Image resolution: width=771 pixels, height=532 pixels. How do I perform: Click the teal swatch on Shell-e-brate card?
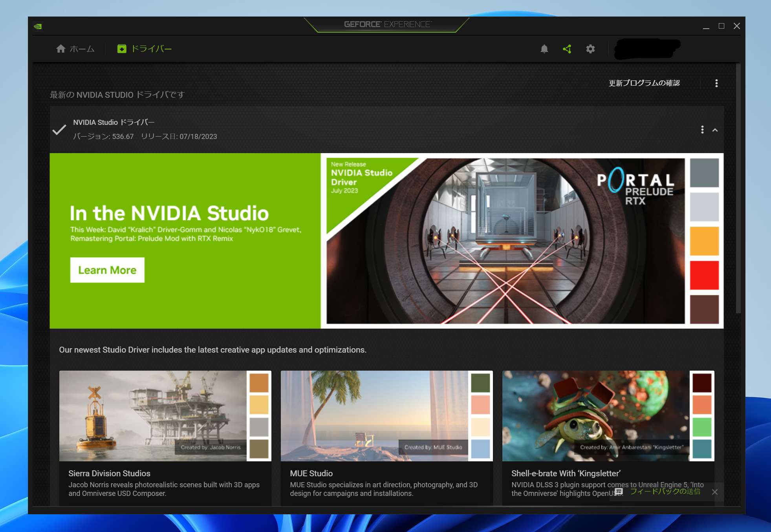tap(702, 449)
